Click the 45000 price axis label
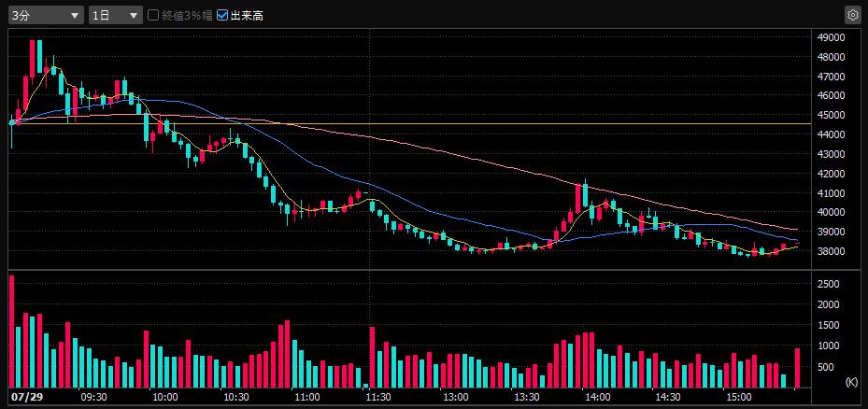The height and width of the screenshot is (409, 868). click(x=831, y=115)
